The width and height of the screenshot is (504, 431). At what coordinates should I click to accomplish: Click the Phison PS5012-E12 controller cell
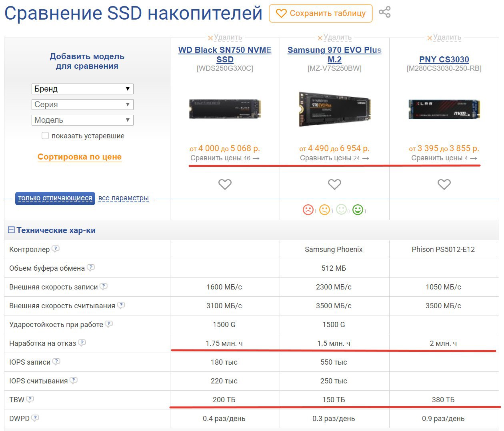click(443, 249)
